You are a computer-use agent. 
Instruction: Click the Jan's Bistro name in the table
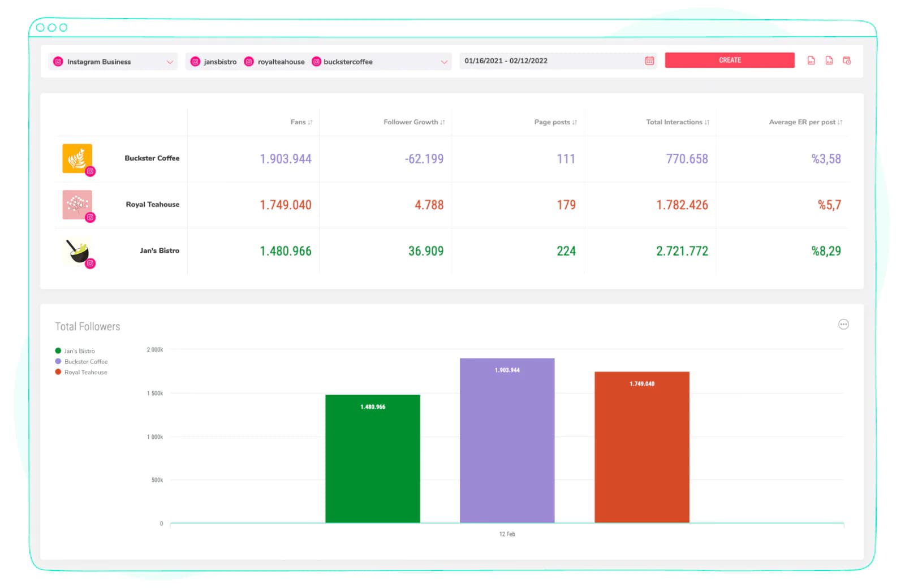pos(160,251)
